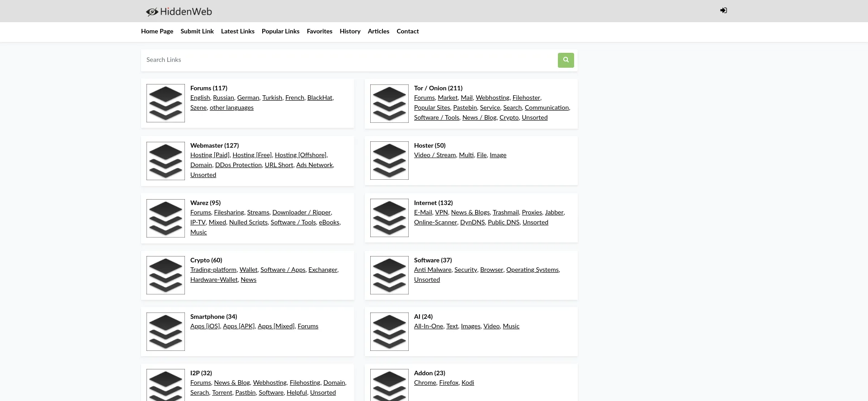Open the AI (24) category title
This screenshot has height=401, width=868.
(423, 317)
